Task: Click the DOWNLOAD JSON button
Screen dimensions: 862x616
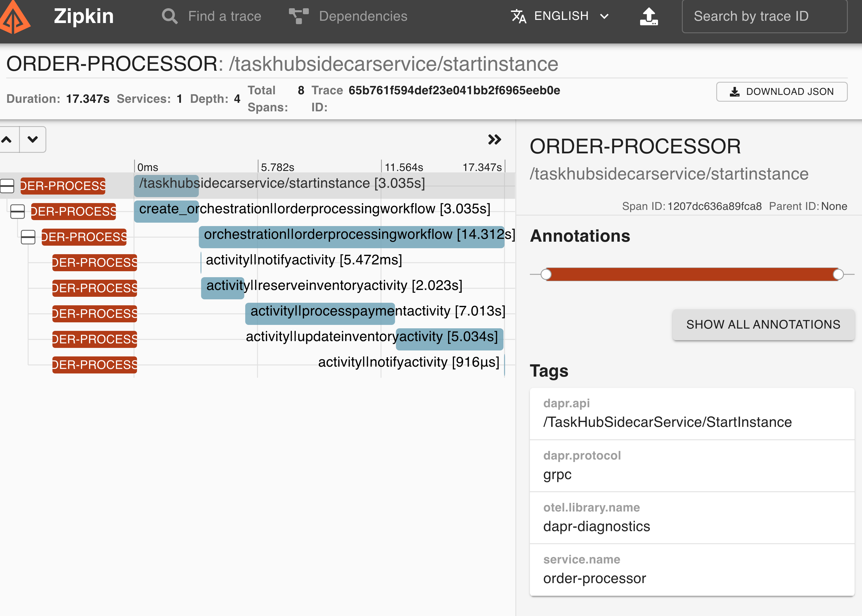Action: pos(781,92)
